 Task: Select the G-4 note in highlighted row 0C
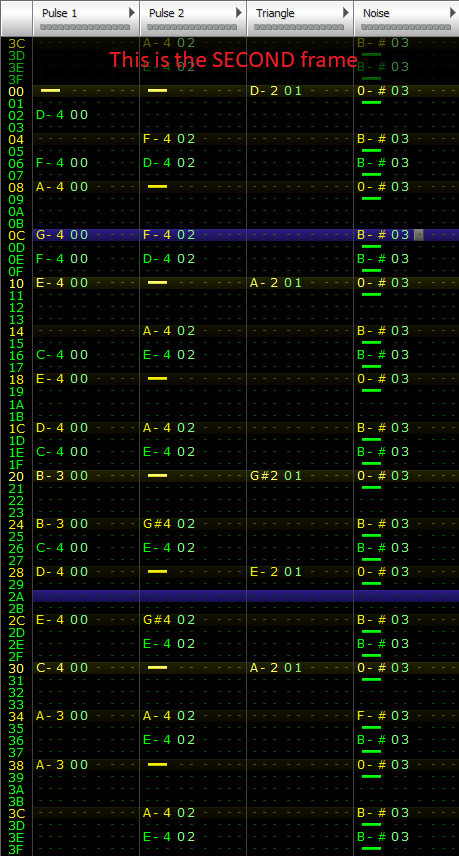coord(50,235)
